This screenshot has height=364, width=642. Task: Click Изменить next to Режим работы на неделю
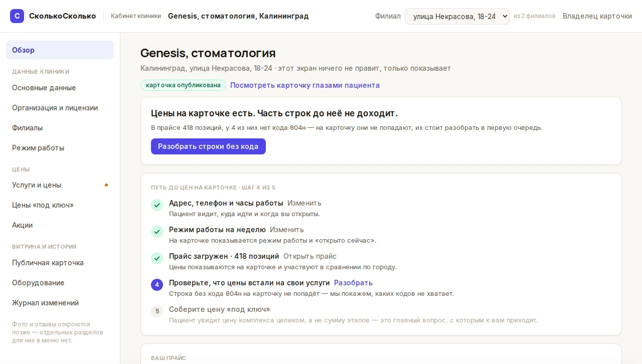287,230
